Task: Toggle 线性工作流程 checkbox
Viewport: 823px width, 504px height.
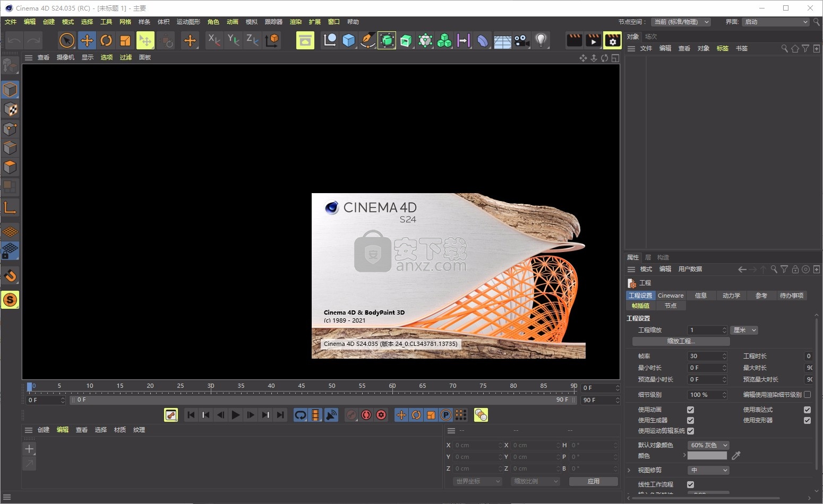Action: click(690, 484)
